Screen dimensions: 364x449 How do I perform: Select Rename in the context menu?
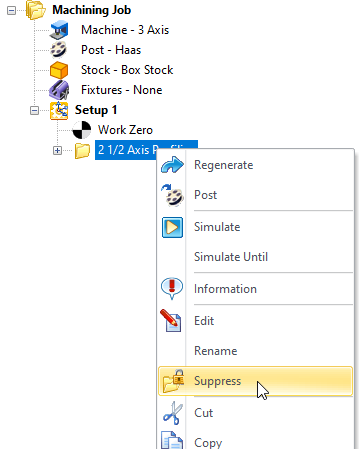(x=216, y=351)
